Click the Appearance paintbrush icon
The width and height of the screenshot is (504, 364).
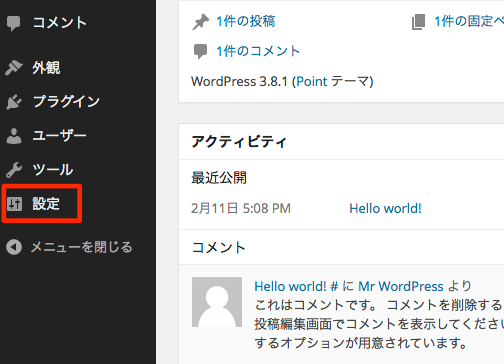[x=14, y=68]
